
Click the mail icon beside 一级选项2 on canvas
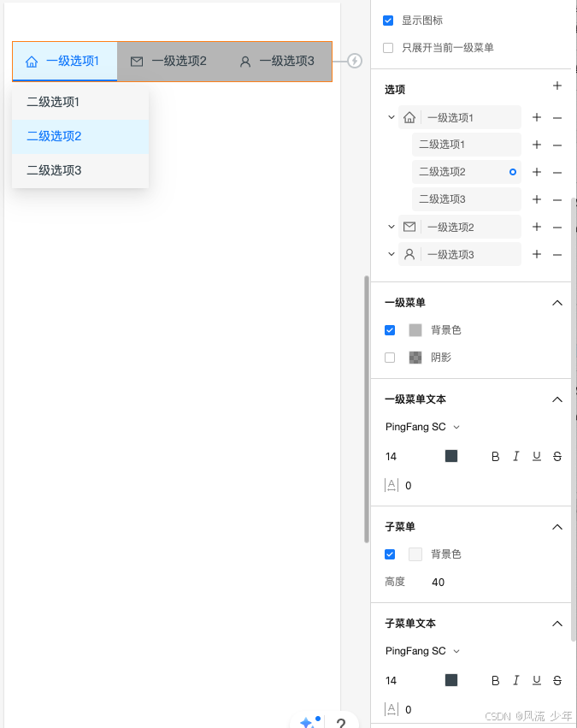click(137, 62)
